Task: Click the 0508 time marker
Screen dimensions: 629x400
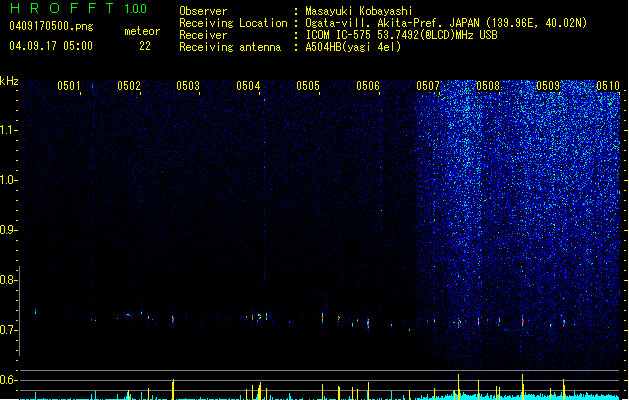Action: [x=488, y=86]
